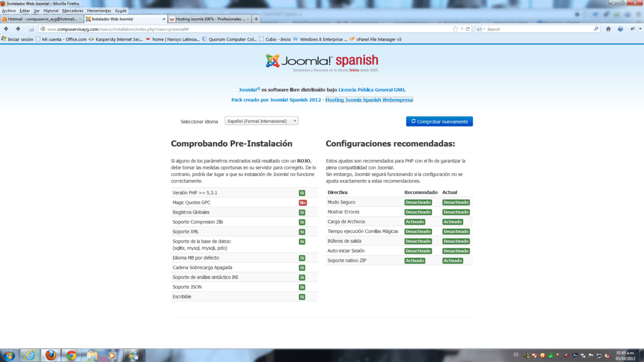Open the Windows Start menu
Image resolution: width=644 pixels, height=362 pixels.
(9, 356)
